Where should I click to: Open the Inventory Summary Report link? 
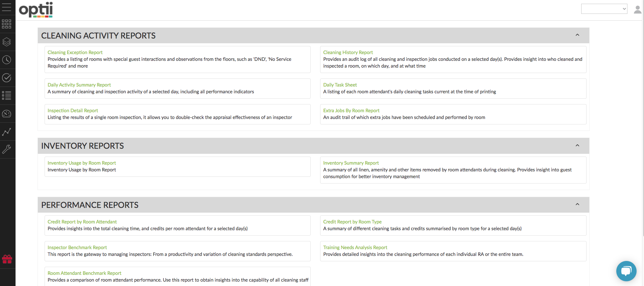[351, 163]
